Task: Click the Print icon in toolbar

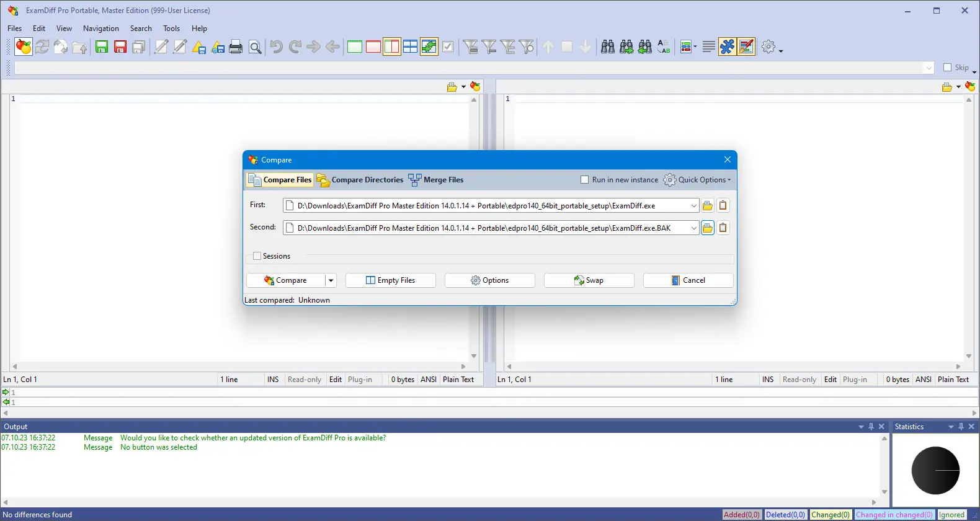Action: pyautogui.click(x=236, y=47)
